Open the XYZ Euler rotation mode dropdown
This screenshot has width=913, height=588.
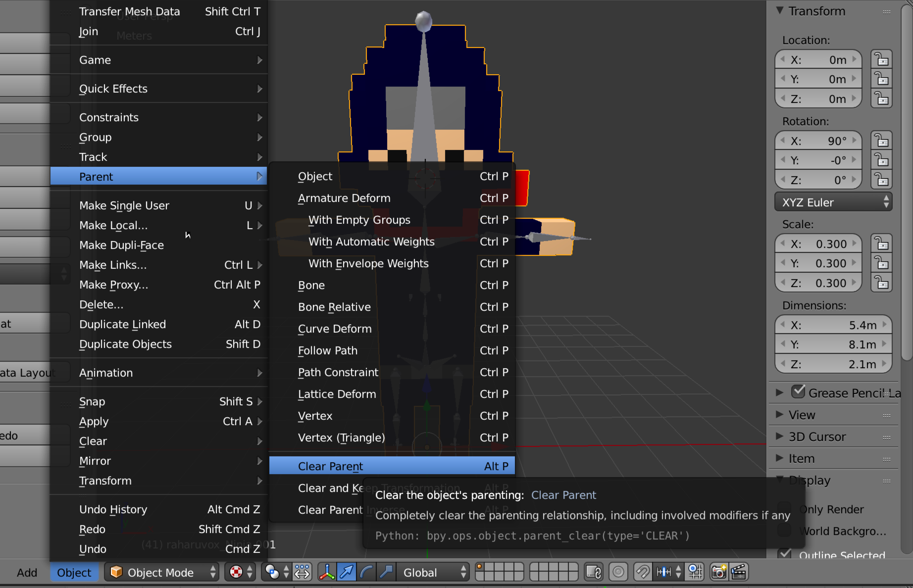click(x=833, y=202)
